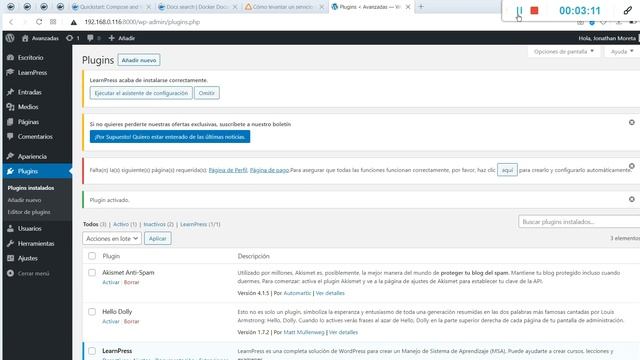
Task: Open recorder annotation pen tool
Action: [628, 11]
